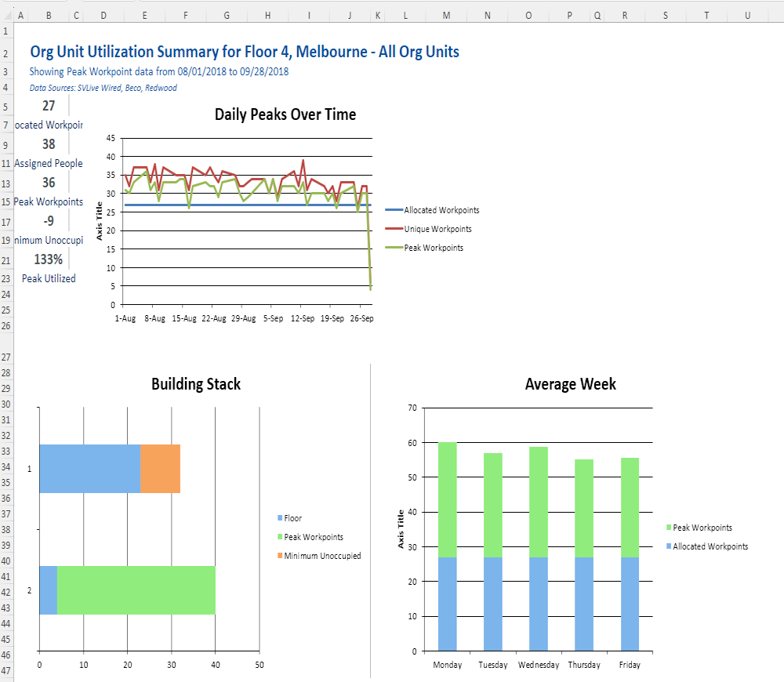Click the 'Daily Peaks Over Time' chart title
Viewport: 784px width, 682px height.
[x=285, y=114]
